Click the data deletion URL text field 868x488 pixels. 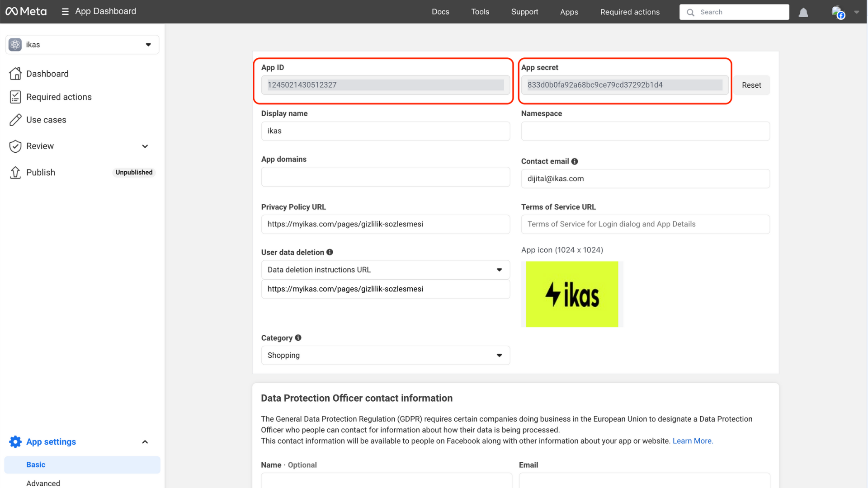[x=386, y=289]
